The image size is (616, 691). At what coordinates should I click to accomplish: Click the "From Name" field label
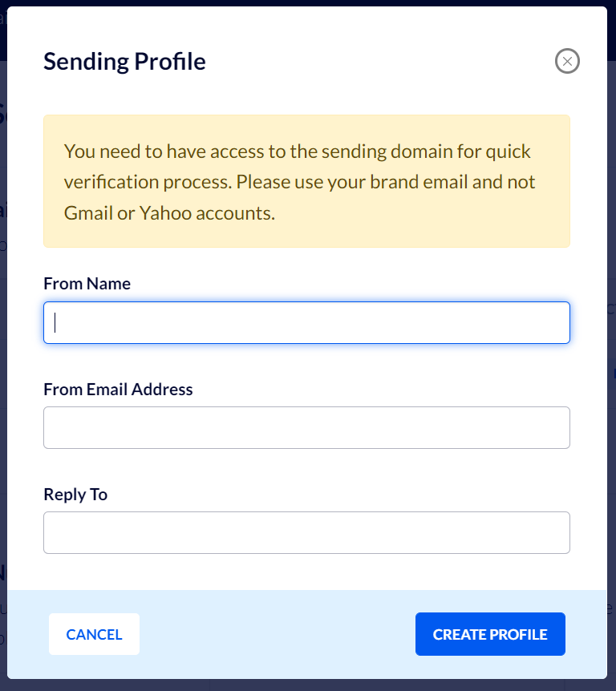[x=87, y=283]
